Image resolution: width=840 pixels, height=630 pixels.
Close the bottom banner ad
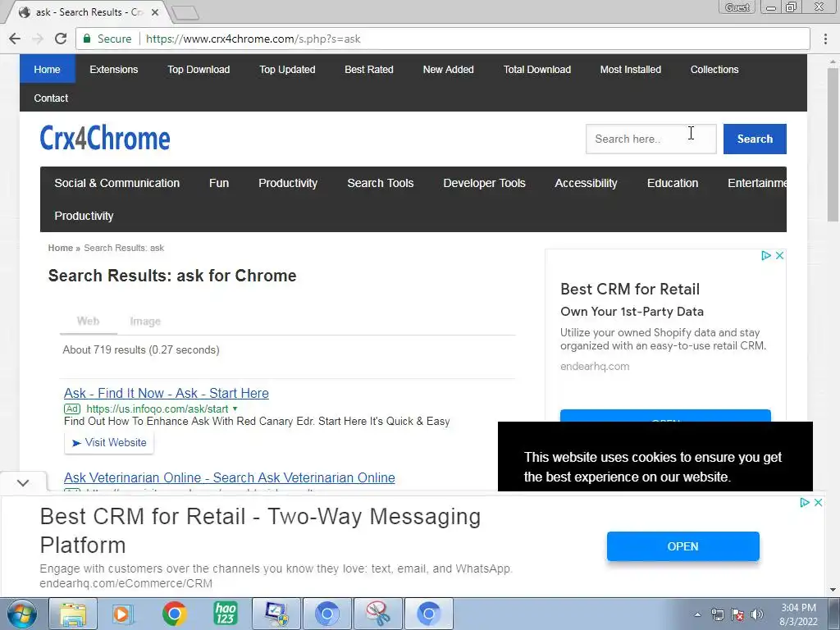click(818, 503)
